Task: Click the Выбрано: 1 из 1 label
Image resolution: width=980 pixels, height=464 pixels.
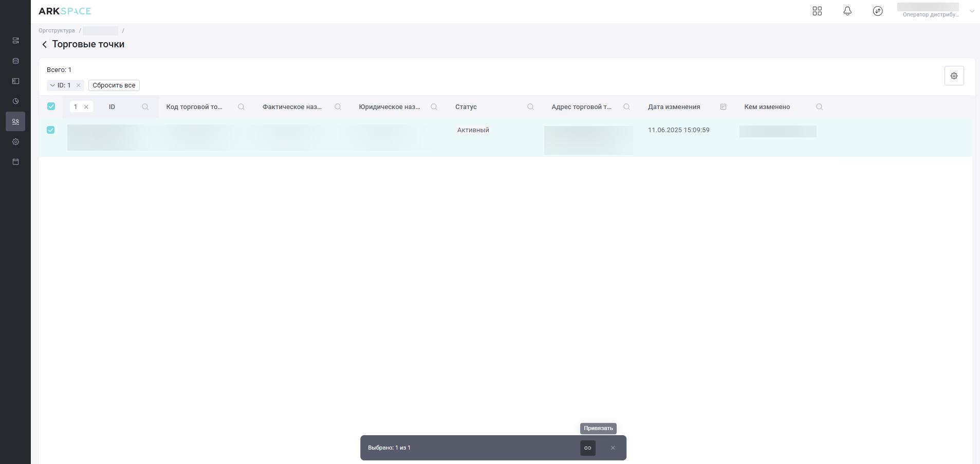Action: (x=389, y=448)
